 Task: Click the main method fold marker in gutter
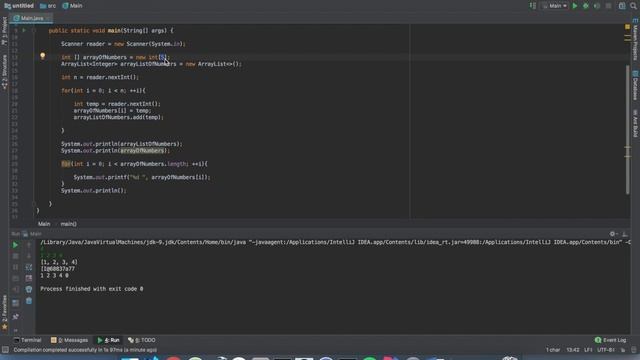(x=34, y=30)
